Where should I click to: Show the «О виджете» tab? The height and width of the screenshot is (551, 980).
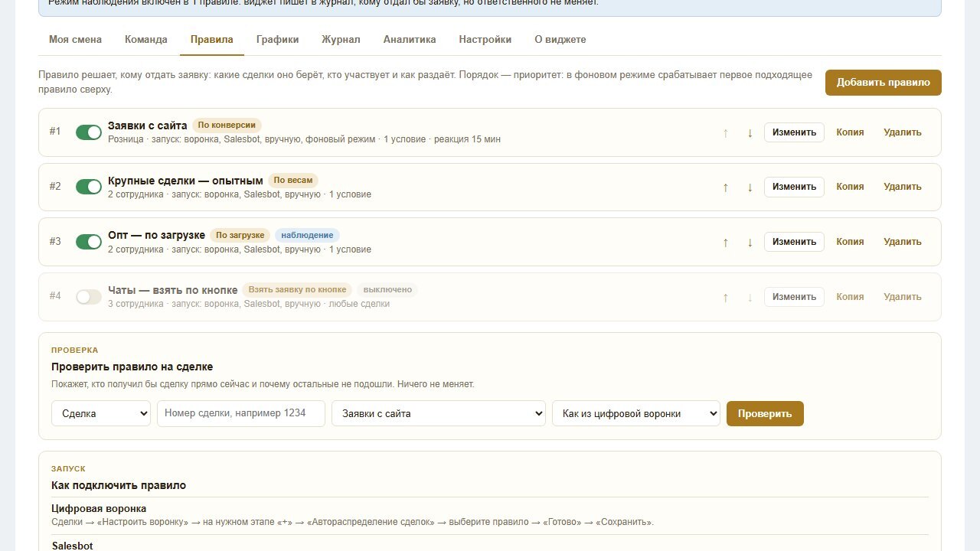coord(560,40)
